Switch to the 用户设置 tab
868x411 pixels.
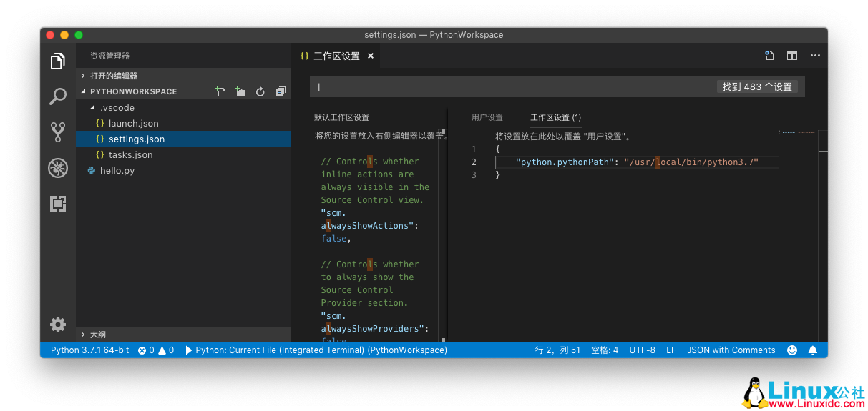487,117
